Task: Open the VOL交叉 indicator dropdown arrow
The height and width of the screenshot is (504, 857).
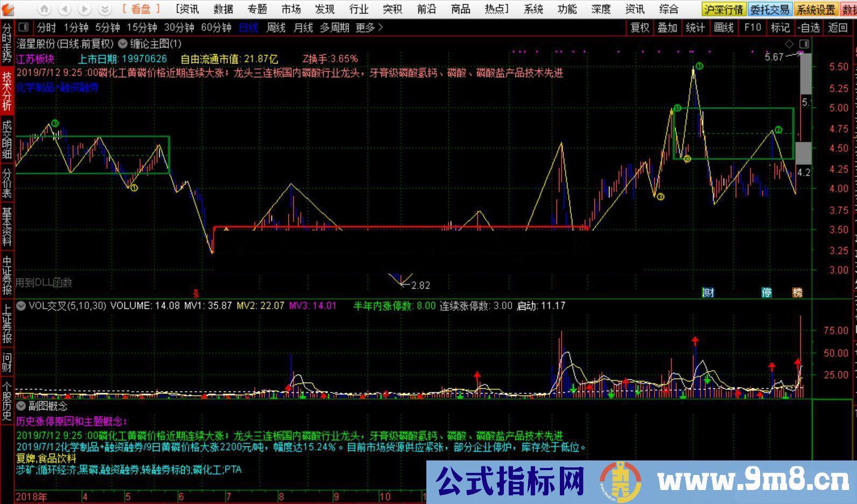Action: pyautogui.click(x=21, y=306)
